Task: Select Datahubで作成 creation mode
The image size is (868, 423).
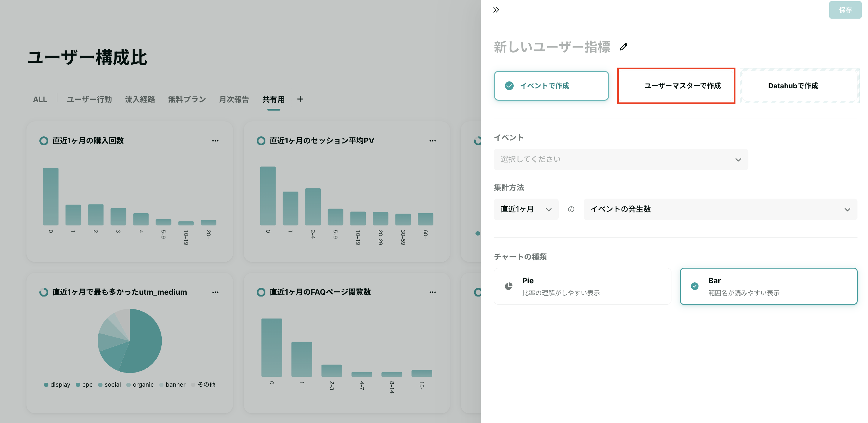Action: [x=799, y=86]
